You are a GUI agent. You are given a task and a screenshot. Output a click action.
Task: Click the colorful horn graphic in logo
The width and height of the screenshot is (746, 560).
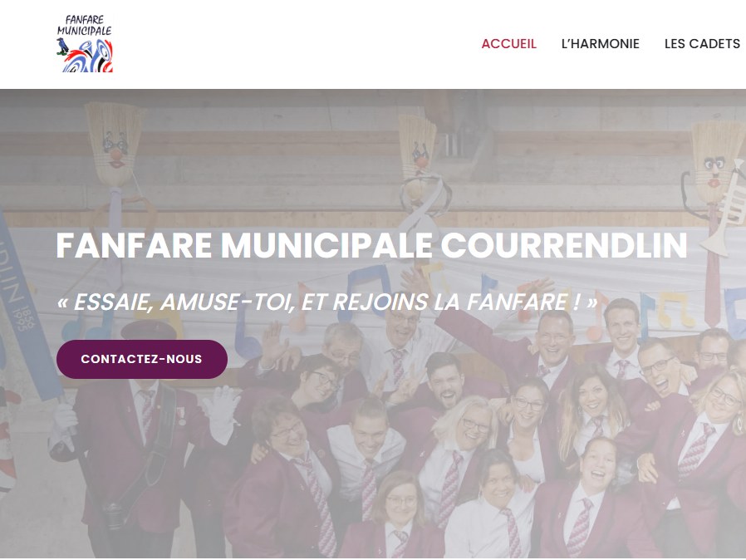click(x=91, y=56)
